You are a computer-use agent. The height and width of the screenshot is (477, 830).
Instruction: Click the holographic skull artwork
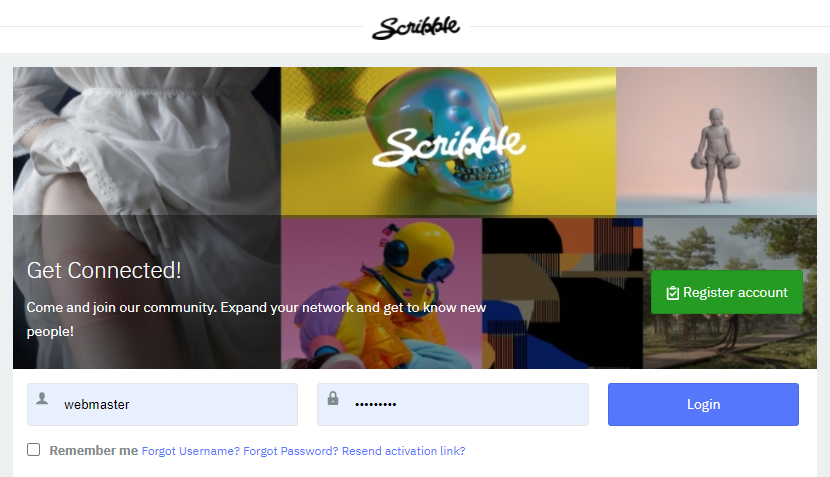pyautogui.click(x=448, y=141)
